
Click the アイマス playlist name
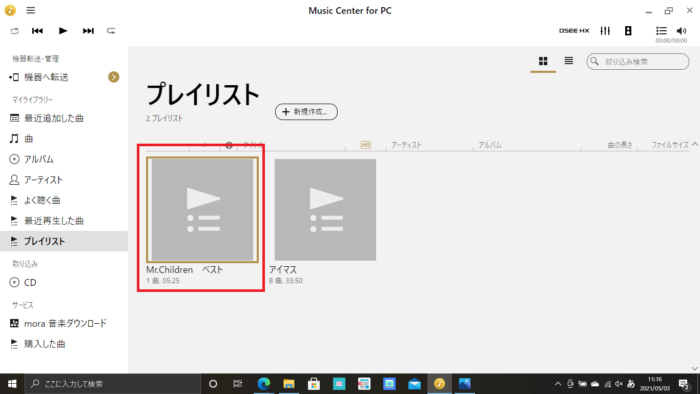pos(283,270)
